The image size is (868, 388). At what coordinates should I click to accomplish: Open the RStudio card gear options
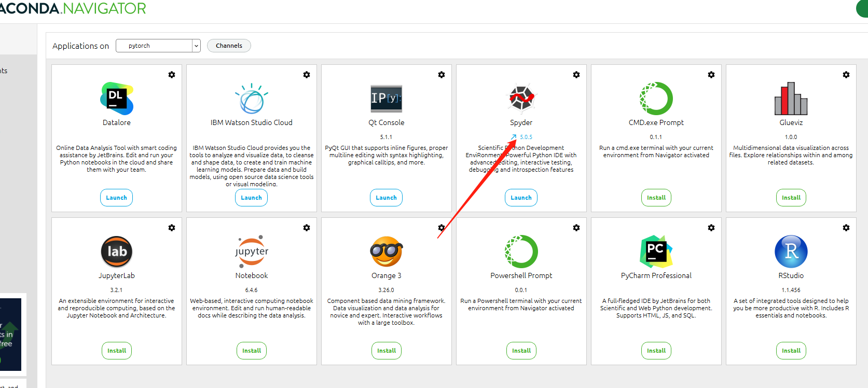(846, 228)
